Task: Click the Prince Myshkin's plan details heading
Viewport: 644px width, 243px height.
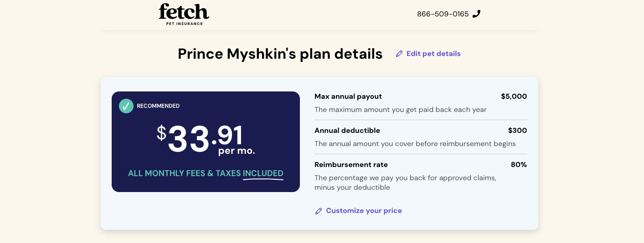Action: point(280,54)
